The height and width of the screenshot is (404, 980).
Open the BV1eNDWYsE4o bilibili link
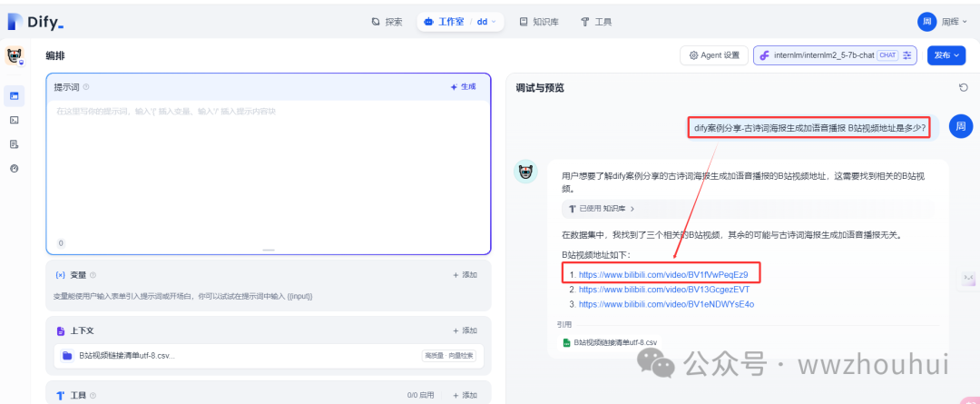pyautogui.click(x=666, y=304)
